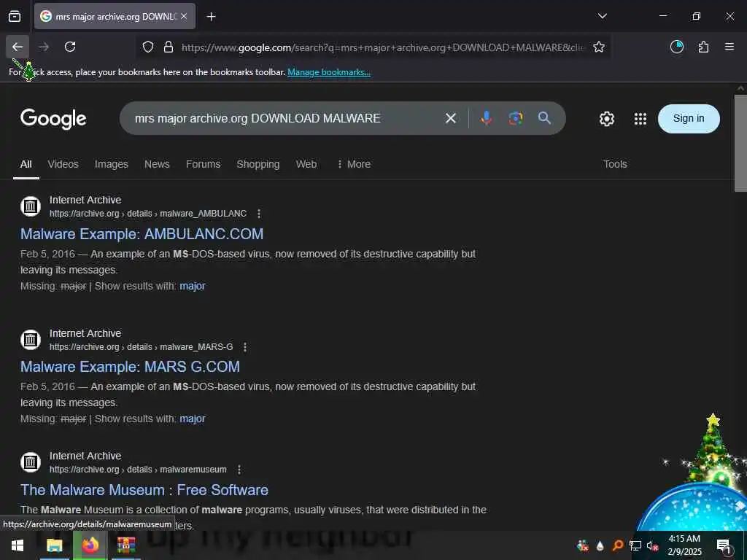747x560 pixels.
Task: Click the Firefox taskbar icon
Action: point(90,545)
